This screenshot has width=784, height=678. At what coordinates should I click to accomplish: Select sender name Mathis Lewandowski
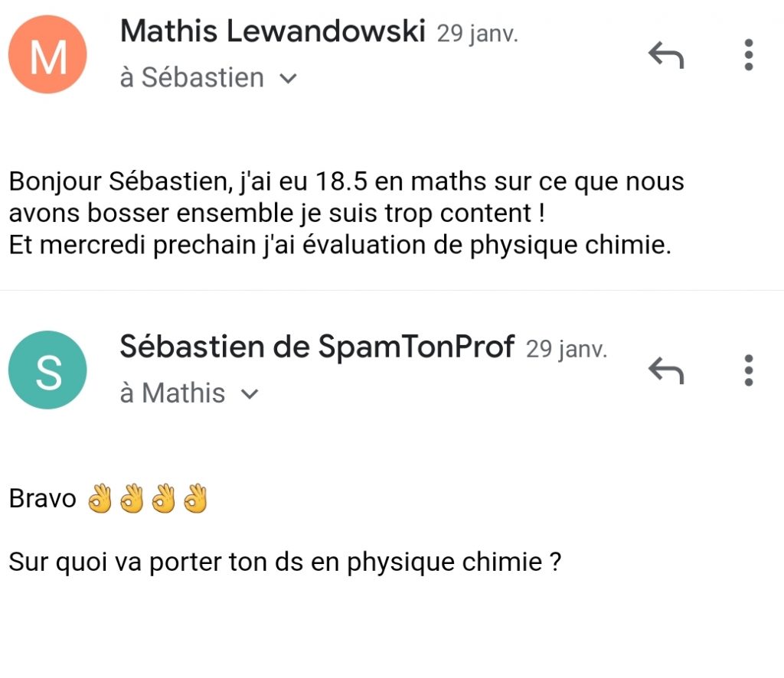click(272, 31)
